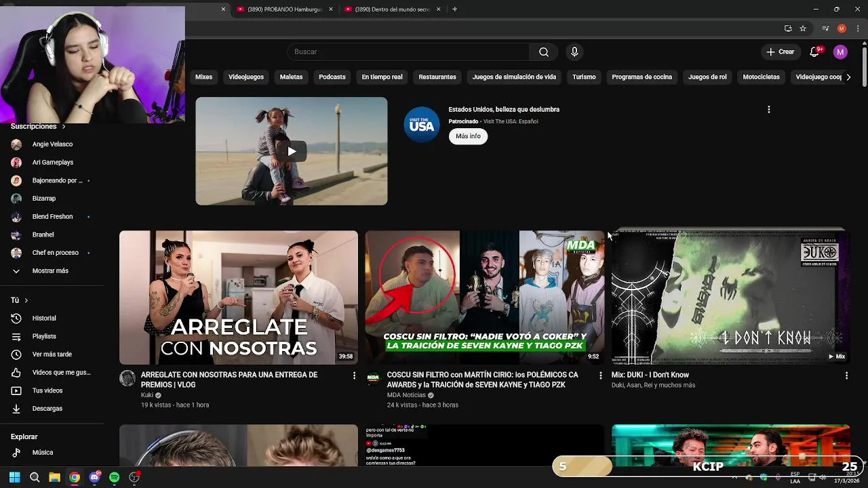Open the Chrome profile avatar

[842, 28]
